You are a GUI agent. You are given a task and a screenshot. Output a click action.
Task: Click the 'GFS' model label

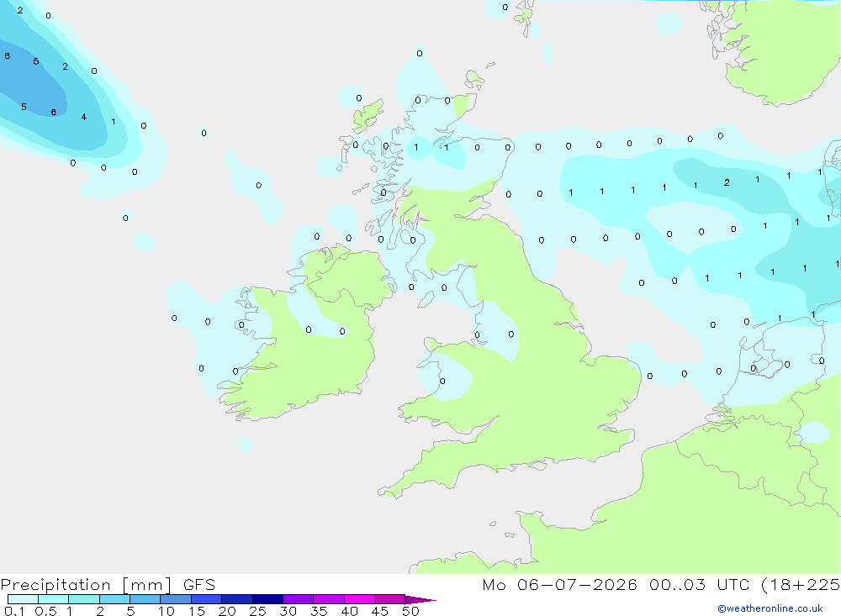point(199,584)
